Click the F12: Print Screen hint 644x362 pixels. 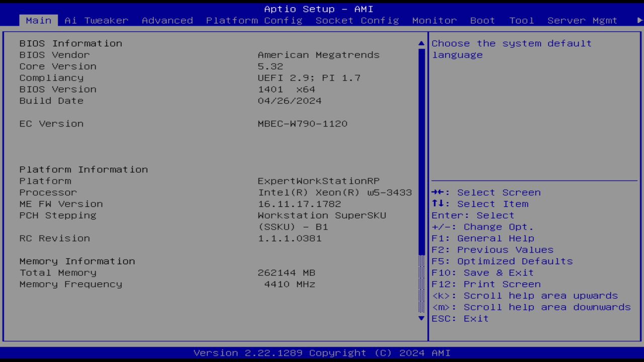coord(486,285)
